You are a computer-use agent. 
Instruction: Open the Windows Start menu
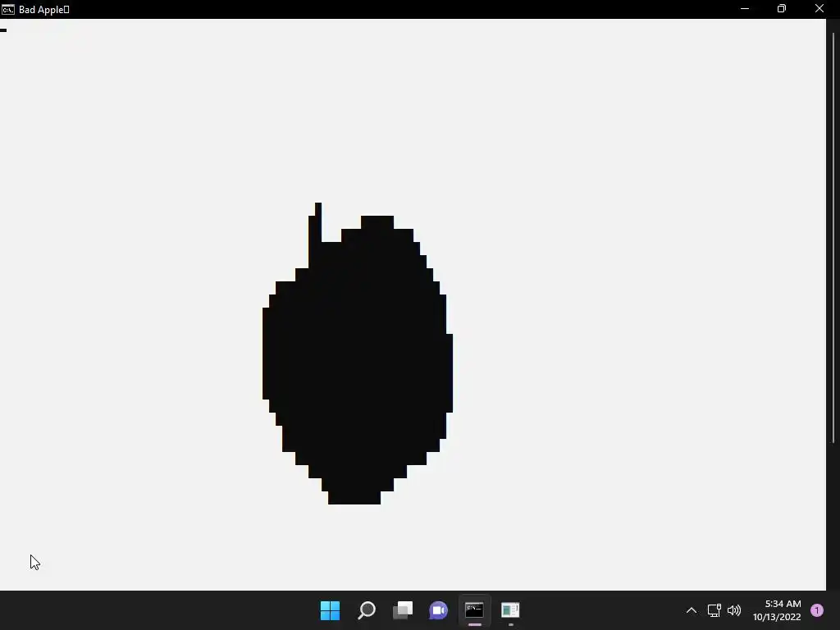330,610
